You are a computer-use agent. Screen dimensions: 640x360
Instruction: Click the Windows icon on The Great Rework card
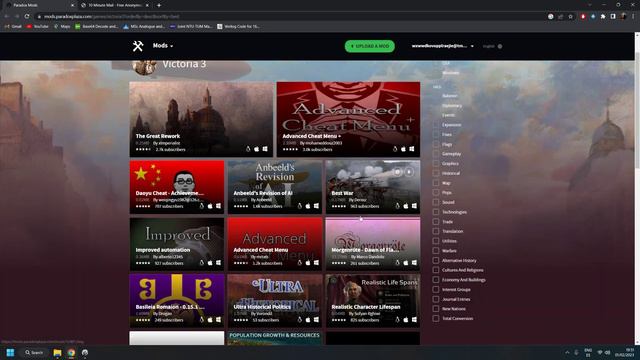265,149
